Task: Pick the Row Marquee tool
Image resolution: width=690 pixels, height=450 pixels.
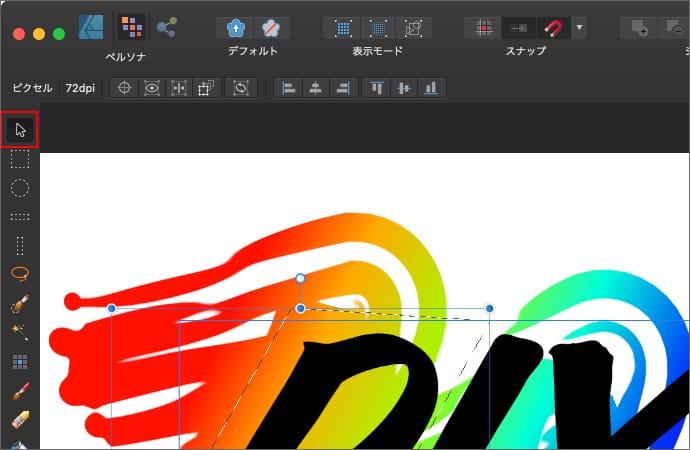Action: pyautogui.click(x=20, y=216)
